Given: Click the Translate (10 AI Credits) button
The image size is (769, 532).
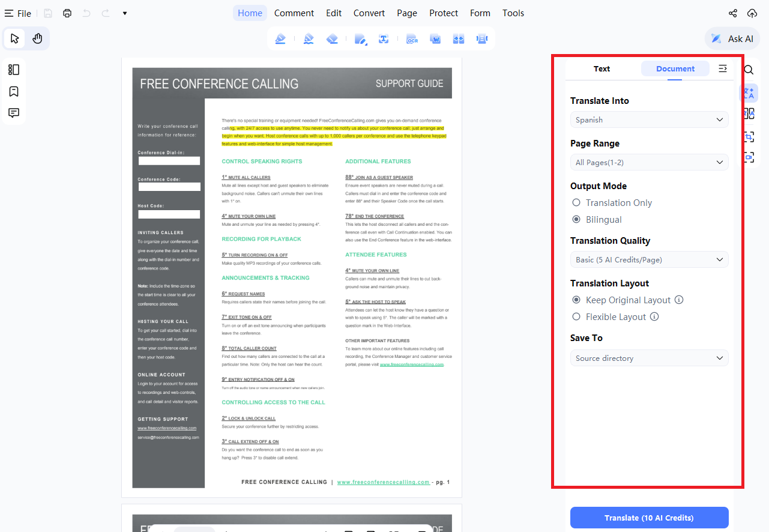Looking at the screenshot, I should 650,518.
